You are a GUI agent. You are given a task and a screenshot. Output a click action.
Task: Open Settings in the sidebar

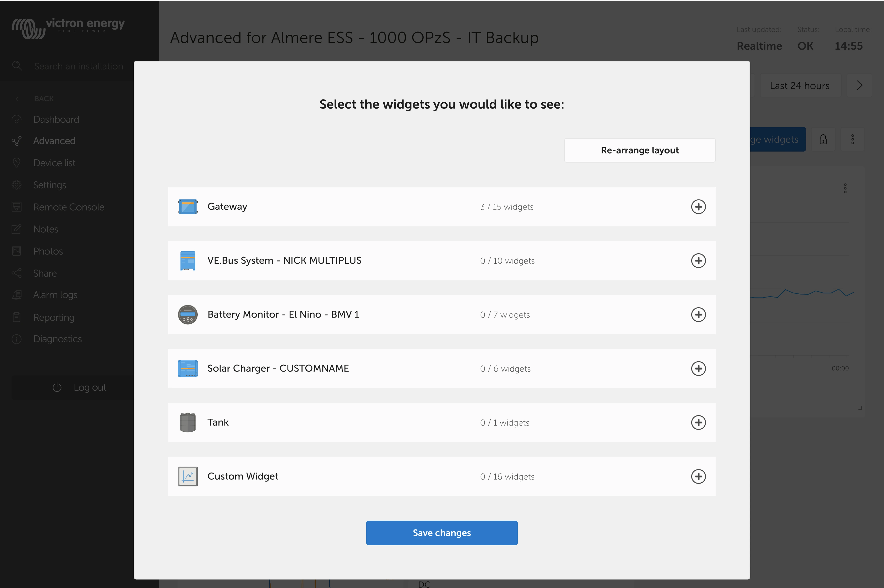[50, 185]
